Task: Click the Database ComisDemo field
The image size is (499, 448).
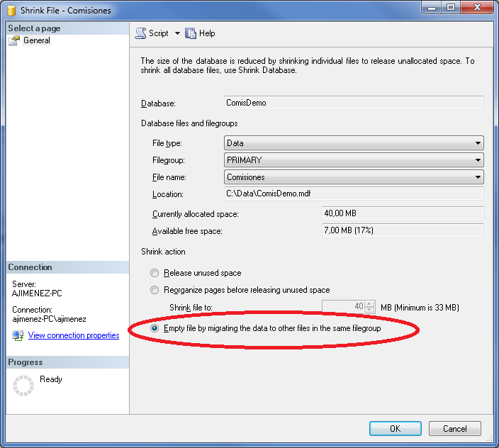Action: [x=354, y=103]
